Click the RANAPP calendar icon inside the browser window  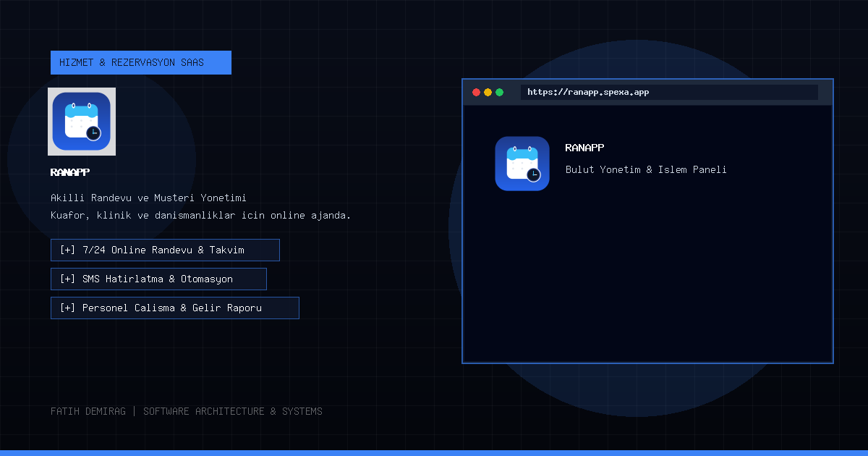(x=522, y=164)
